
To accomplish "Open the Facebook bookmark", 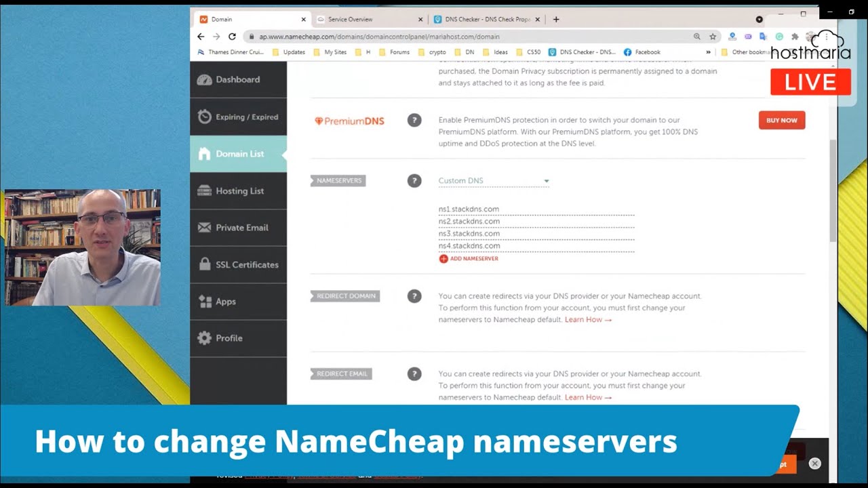I will pyautogui.click(x=642, y=52).
